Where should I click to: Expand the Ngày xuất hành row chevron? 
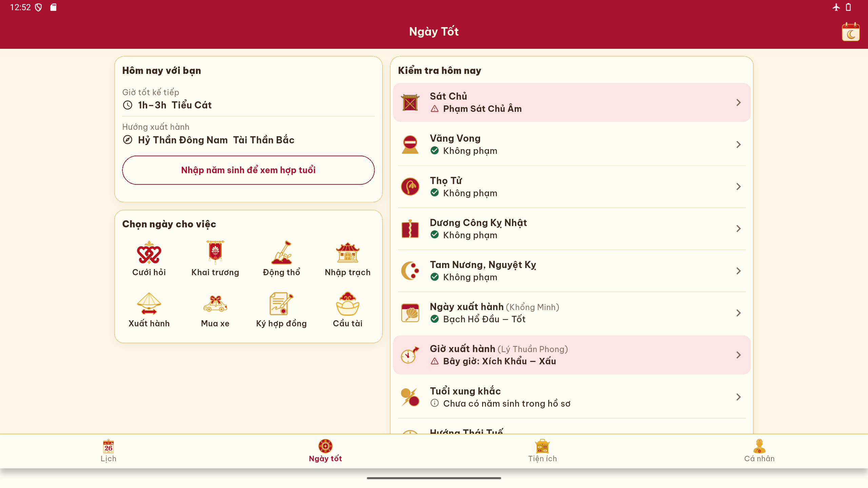(738, 313)
